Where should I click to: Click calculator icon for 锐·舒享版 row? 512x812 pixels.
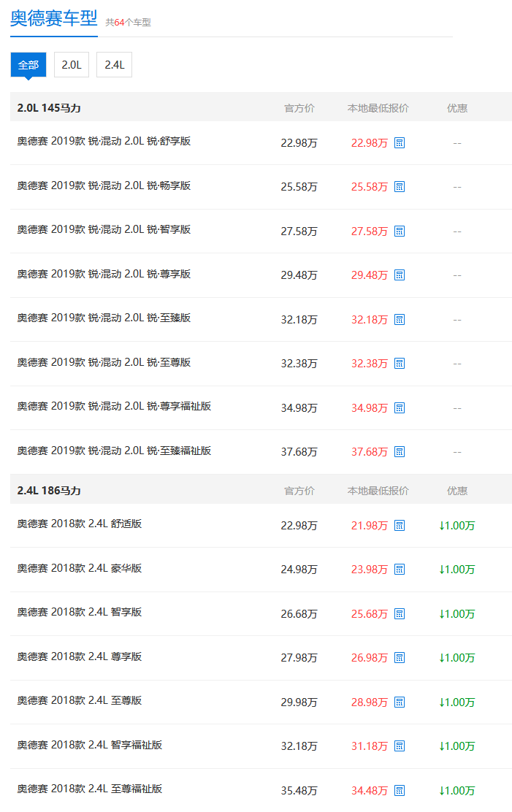click(x=400, y=143)
